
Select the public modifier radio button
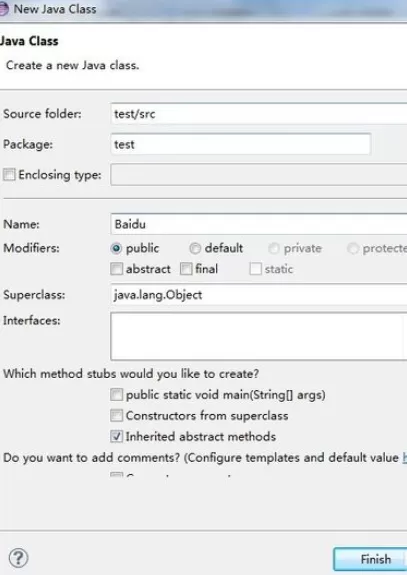[x=116, y=249]
